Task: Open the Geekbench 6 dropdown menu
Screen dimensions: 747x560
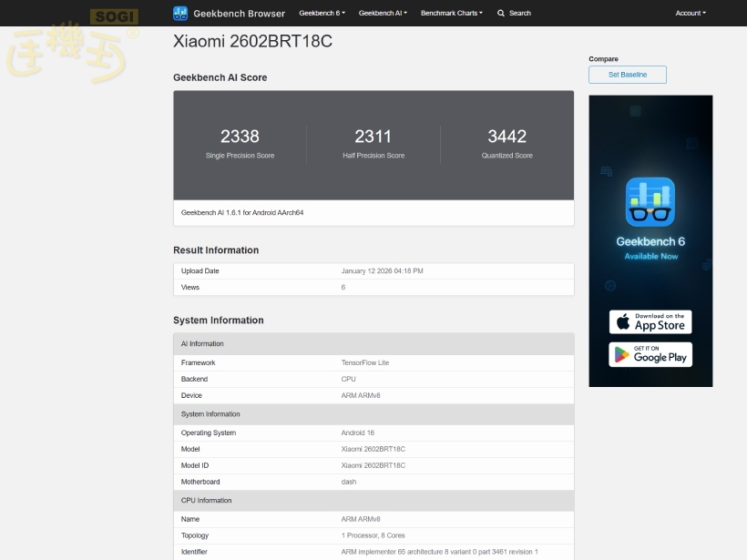Action: click(322, 14)
